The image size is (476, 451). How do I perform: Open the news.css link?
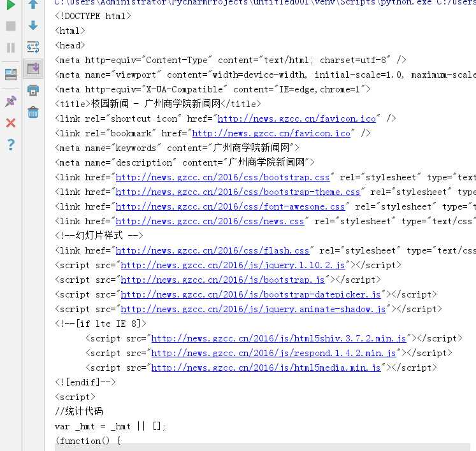tap(210, 221)
